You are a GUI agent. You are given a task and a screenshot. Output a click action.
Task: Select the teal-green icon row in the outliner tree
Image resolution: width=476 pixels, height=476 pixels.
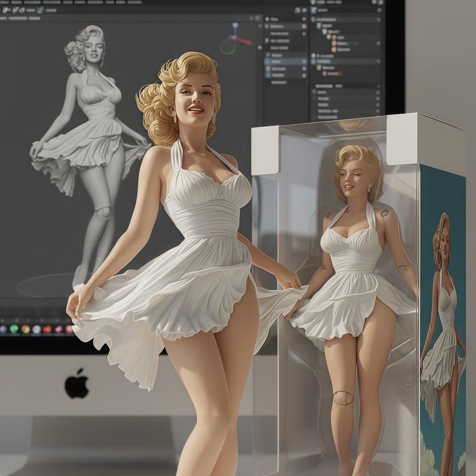coord(325,26)
